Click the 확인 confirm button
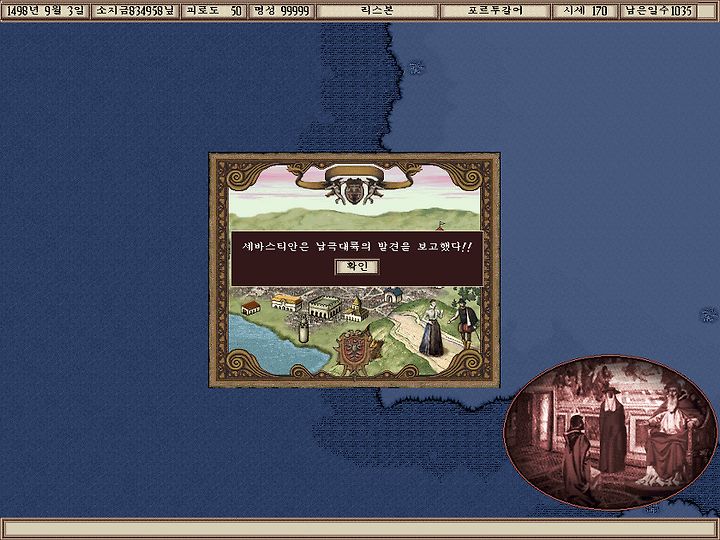Screen dimensions: 720x540 pos(357,267)
